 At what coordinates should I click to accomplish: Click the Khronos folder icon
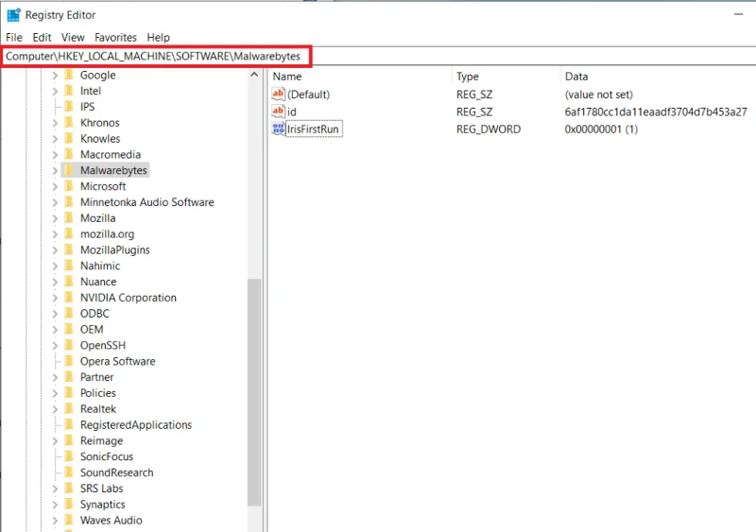69,123
